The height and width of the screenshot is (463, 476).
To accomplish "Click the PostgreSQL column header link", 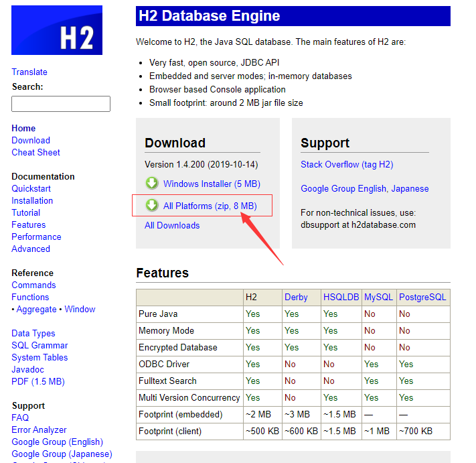I will coord(422,297).
